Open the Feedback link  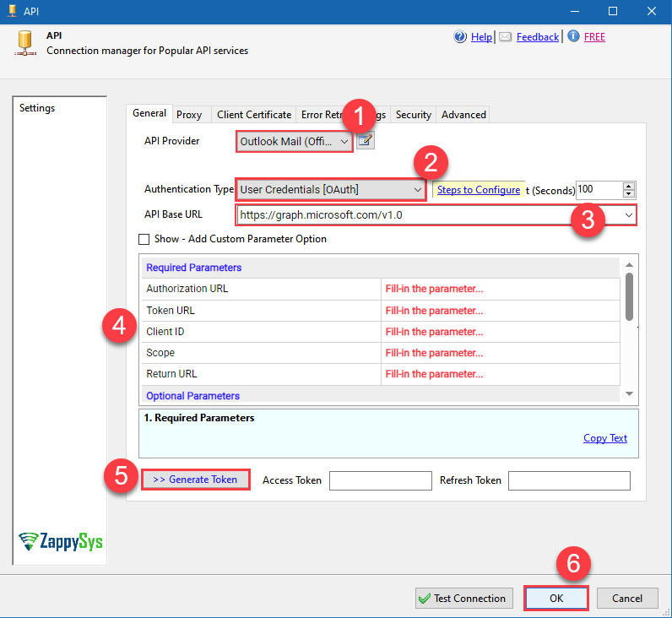tap(538, 37)
